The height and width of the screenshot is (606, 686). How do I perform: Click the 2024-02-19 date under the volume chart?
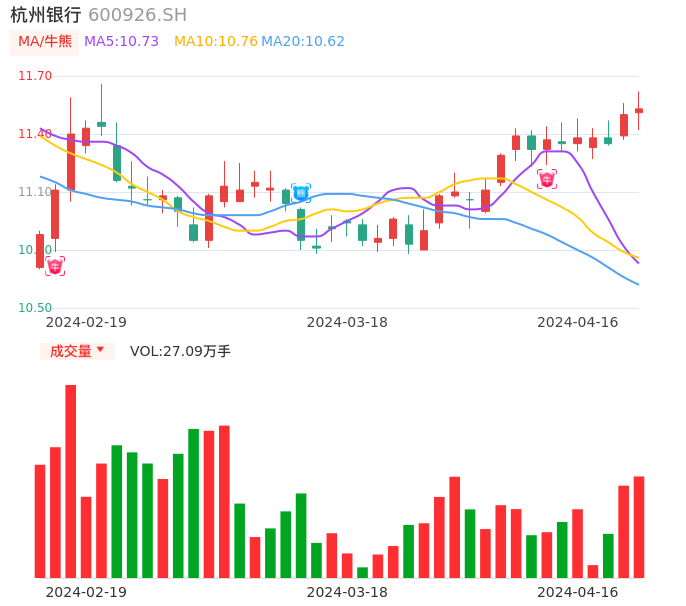[x=86, y=592]
